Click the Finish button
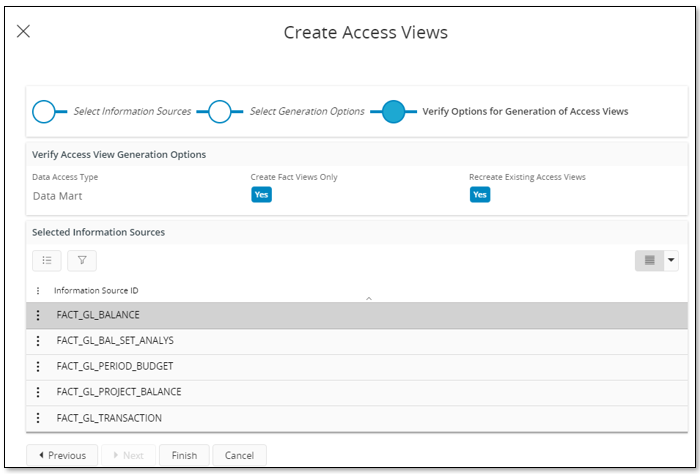The image size is (700, 474). 184,455
